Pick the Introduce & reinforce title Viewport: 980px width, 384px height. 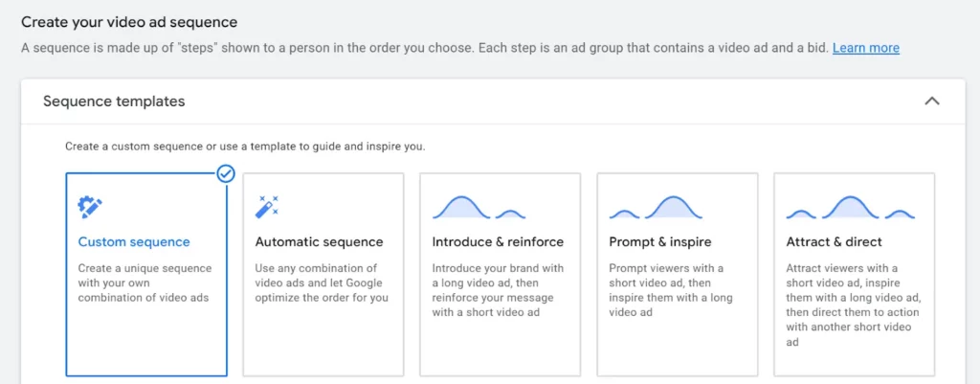pyautogui.click(x=498, y=242)
